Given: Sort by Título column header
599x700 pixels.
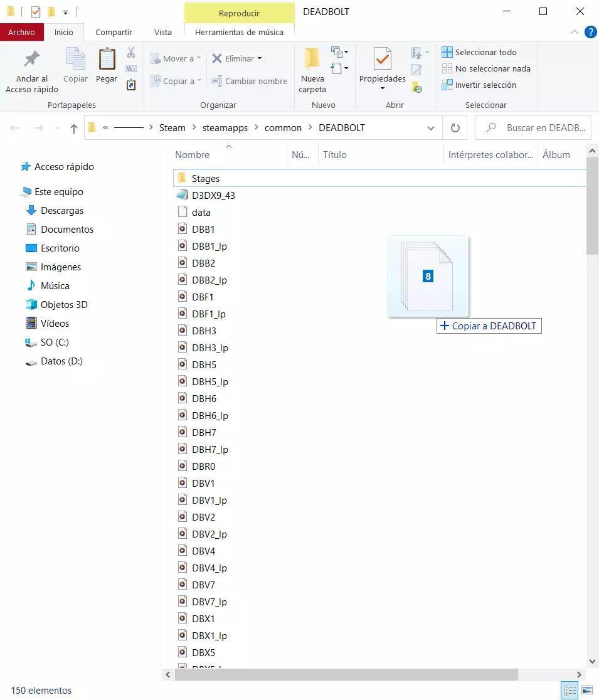Looking at the screenshot, I should (x=381, y=155).
